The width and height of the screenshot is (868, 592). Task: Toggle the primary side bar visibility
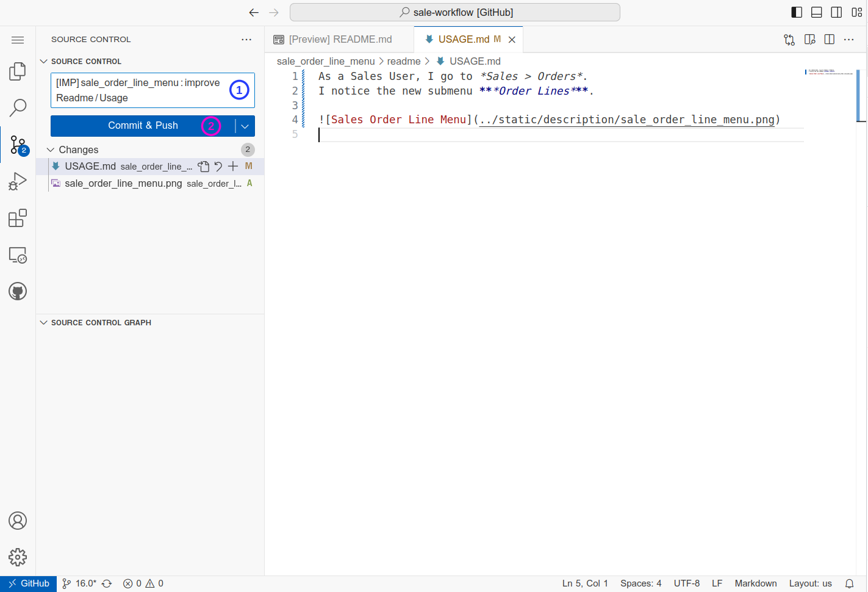[797, 12]
